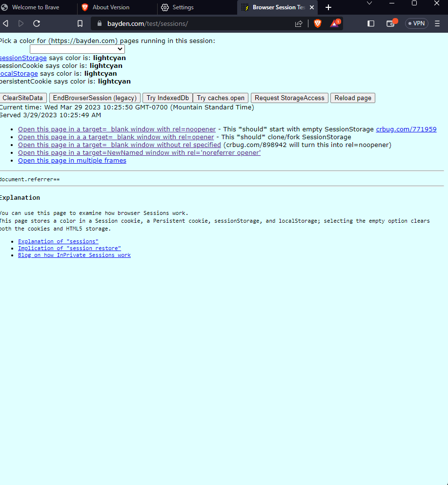Bookmark this page using the bookmark icon
The height and width of the screenshot is (485, 448).
point(80,23)
